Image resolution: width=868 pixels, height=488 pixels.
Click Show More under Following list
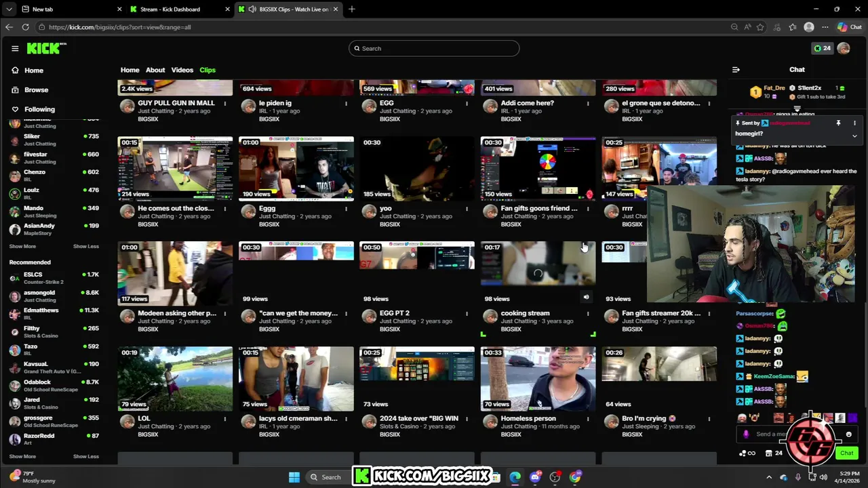pos(22,246)
